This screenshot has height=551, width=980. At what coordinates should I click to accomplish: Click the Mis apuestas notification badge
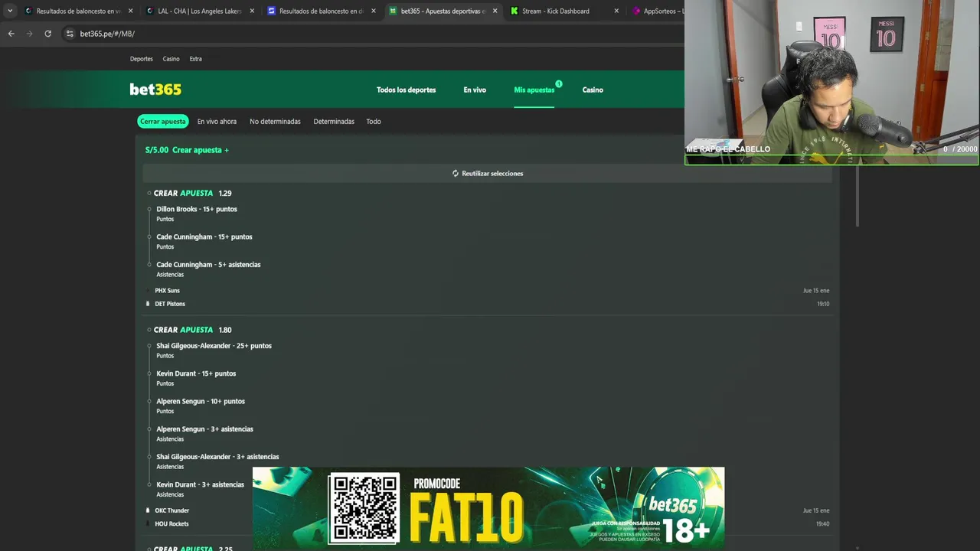(x=559, y=84)
